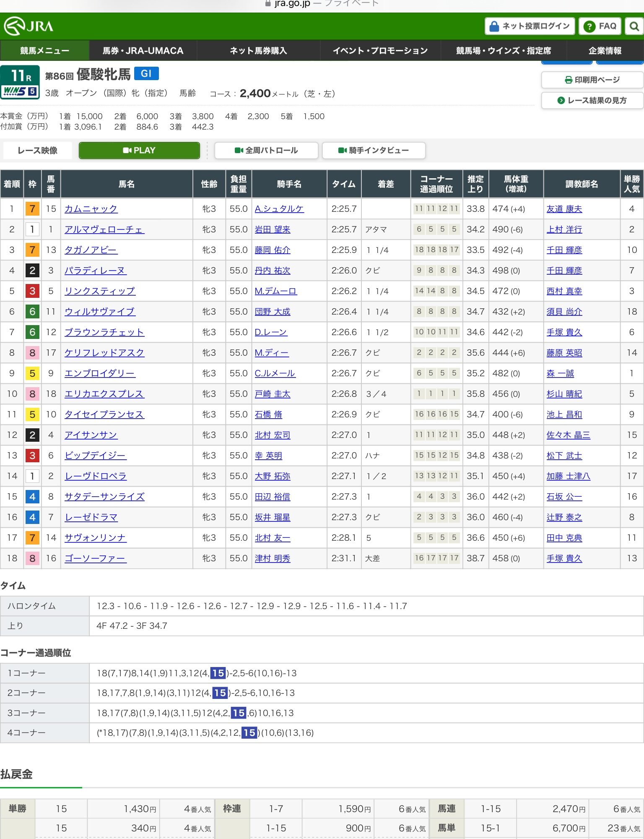Open the FAQ help button
Viewport: 644px width, 839px height.
(x=600, y=26)
